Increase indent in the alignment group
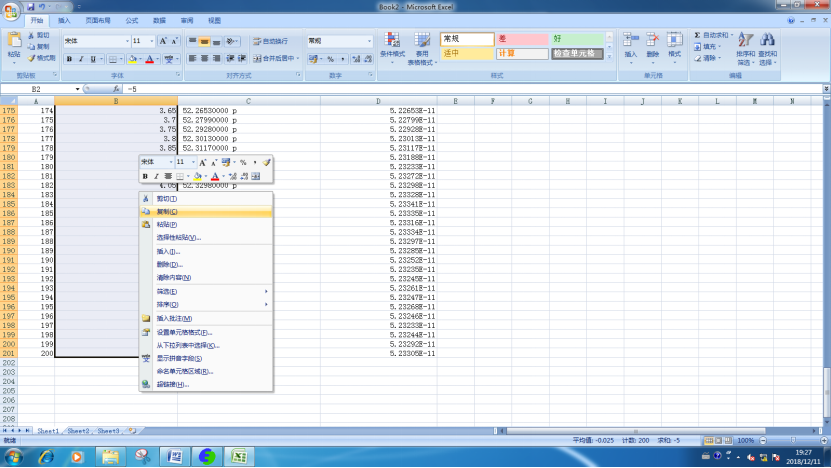The height and width of the screenshot is (468, 831). [x=242, y=58]
